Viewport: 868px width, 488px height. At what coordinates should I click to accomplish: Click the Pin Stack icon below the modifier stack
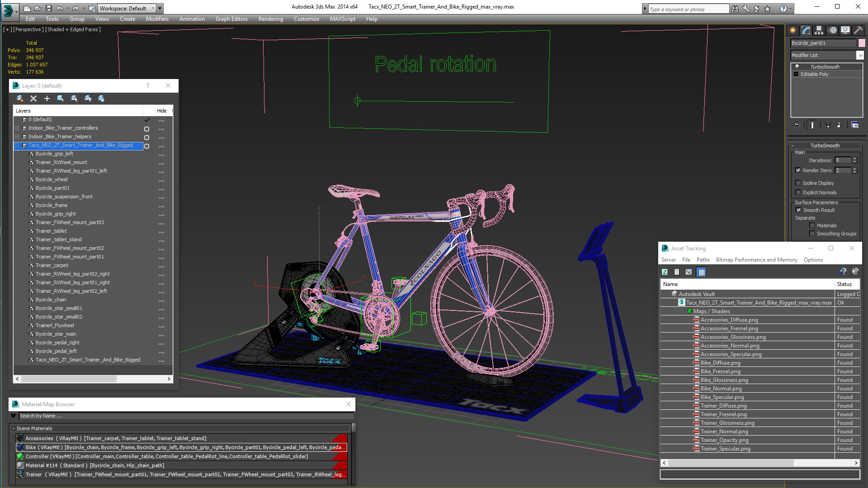pyautogui.click(x=797, y=125)
